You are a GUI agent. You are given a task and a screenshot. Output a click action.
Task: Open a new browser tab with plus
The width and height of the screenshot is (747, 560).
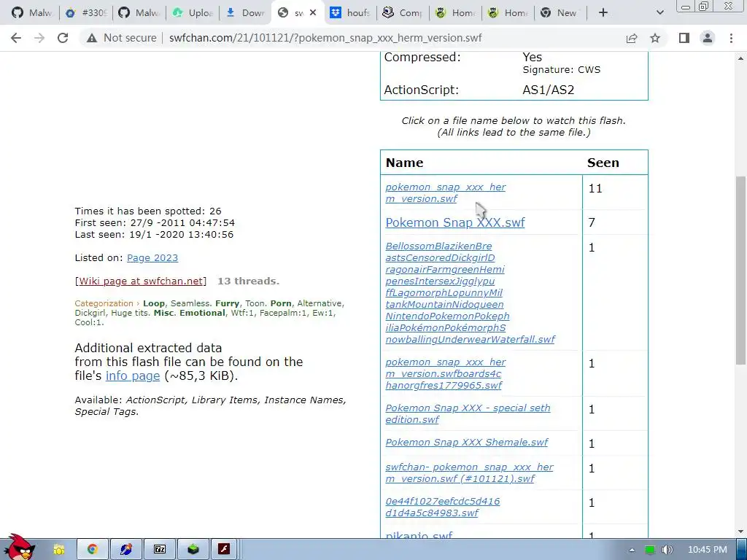pyautogui.click(x=603, y=13)
